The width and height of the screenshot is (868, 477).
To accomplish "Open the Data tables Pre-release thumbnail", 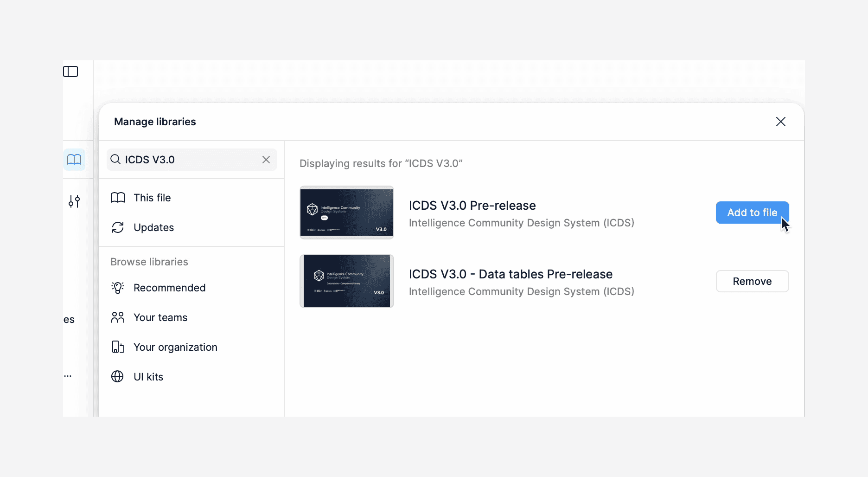I will click(x=346, y=281).
